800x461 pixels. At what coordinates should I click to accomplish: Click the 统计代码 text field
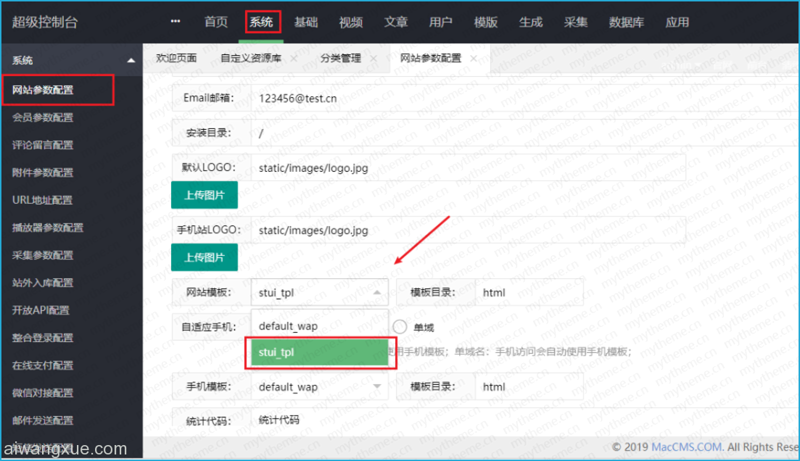[524, 420]
